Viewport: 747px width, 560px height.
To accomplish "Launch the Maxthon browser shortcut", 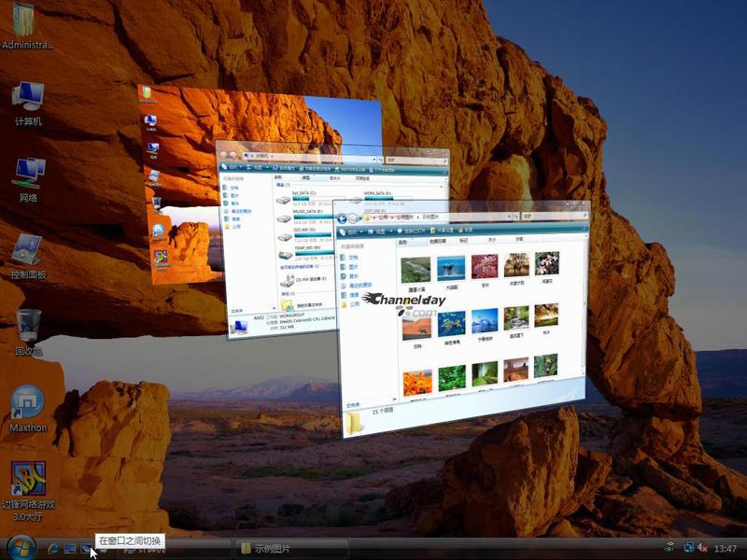I will tap(28, 409).
